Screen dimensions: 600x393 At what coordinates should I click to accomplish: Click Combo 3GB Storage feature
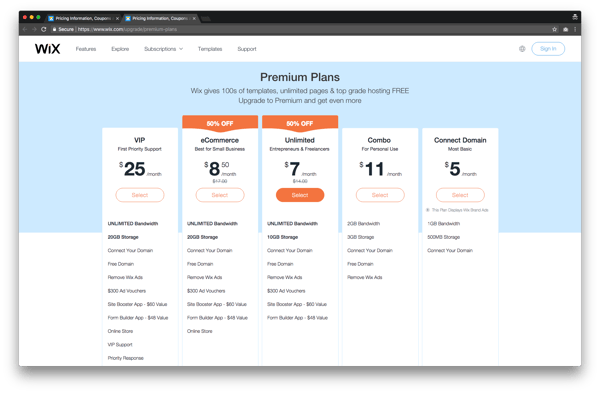(360, 237)
